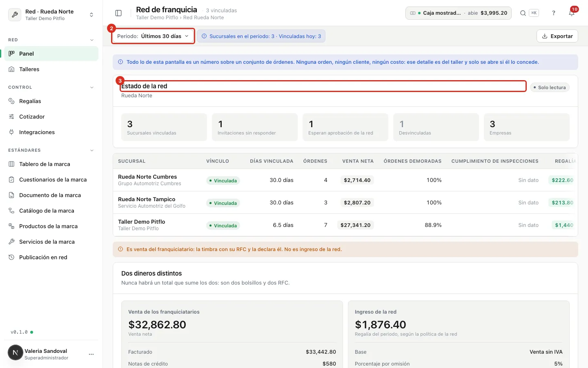This screenshot has width=588, height=368.
Task: Click the Documento de la marca file icon
Action: [11, 195]
